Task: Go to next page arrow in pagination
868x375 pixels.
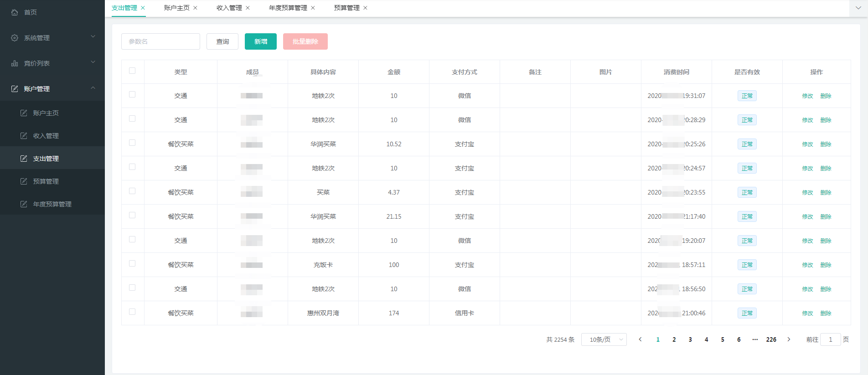Action: (789, 339)
